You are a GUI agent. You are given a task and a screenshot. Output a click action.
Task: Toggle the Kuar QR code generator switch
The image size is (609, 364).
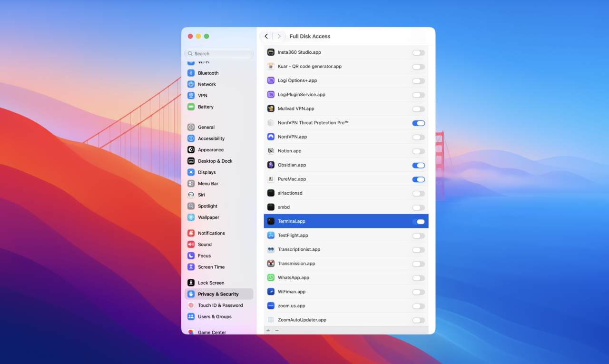[419, 67]
